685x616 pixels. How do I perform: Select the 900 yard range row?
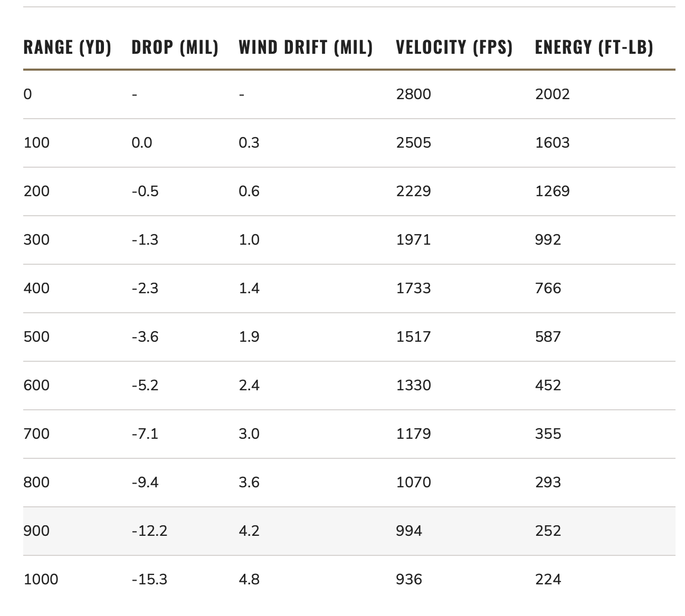349,531
